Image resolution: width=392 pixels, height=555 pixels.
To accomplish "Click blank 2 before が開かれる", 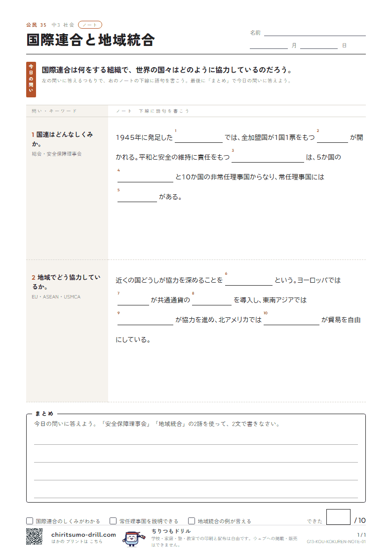I will tap(333, 138).
